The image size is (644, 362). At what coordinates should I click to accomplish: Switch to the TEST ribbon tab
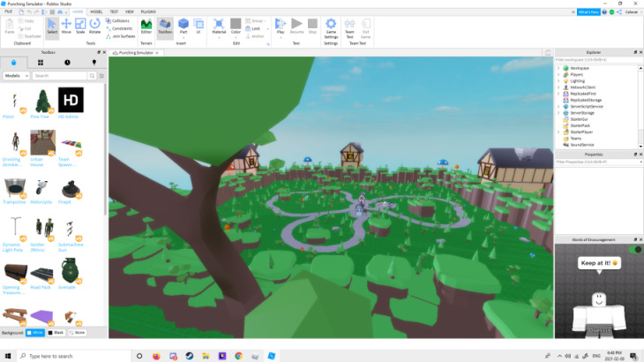[114, 11]
